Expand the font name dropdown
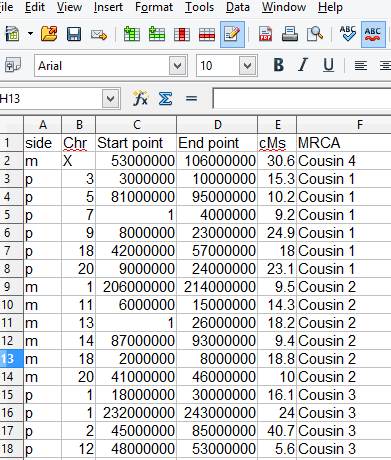Image resolution: width=391 pixels, height=460 pixels. pos(178,66)
